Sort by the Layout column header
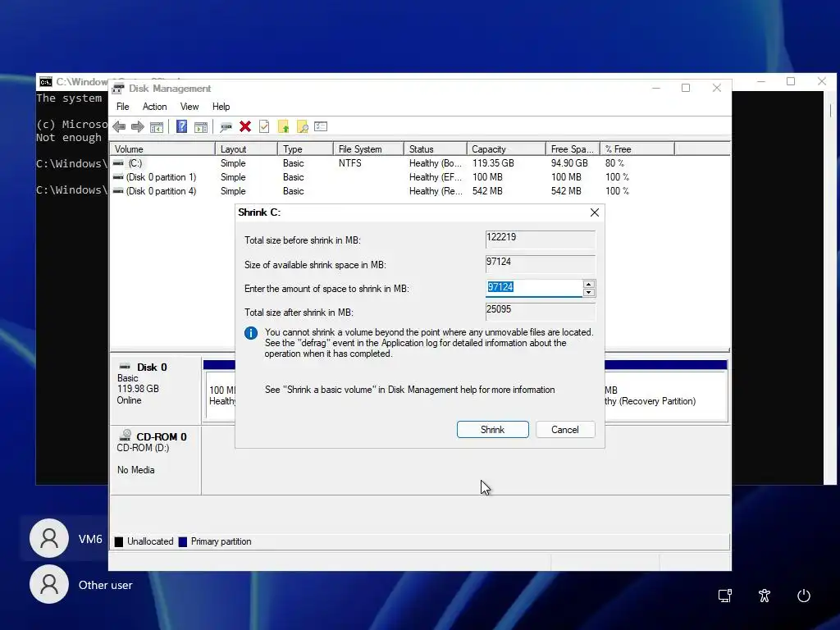The width and height of the screenshot is (840, 630). pyautogui.click(x=246, y=149)
